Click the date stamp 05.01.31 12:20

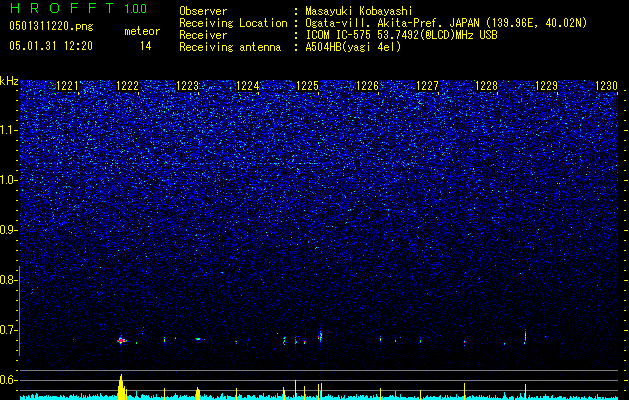[x=51, y=46]
